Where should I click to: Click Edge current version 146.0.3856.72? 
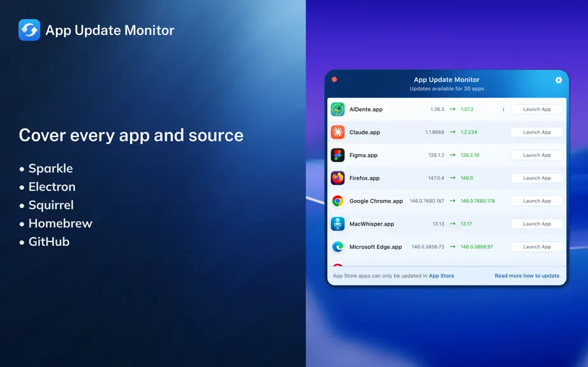(428, 247)
